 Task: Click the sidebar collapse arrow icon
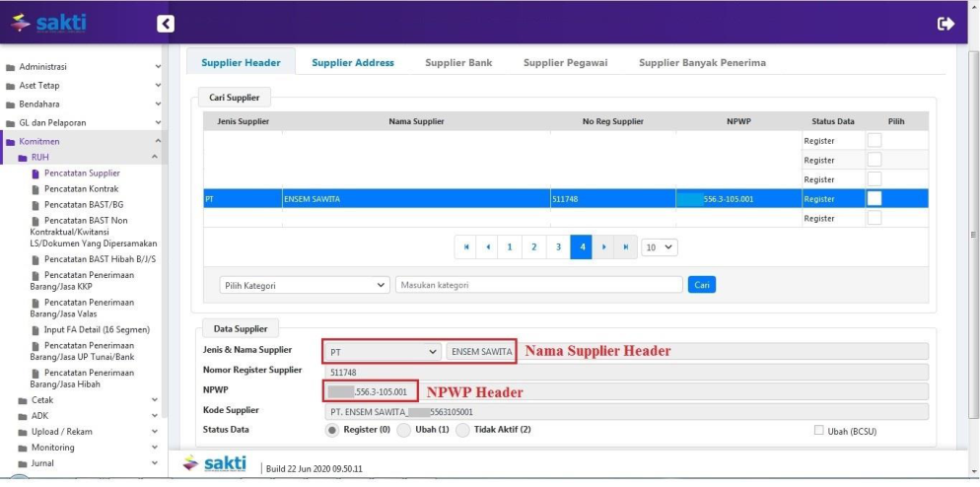[166, 24]
